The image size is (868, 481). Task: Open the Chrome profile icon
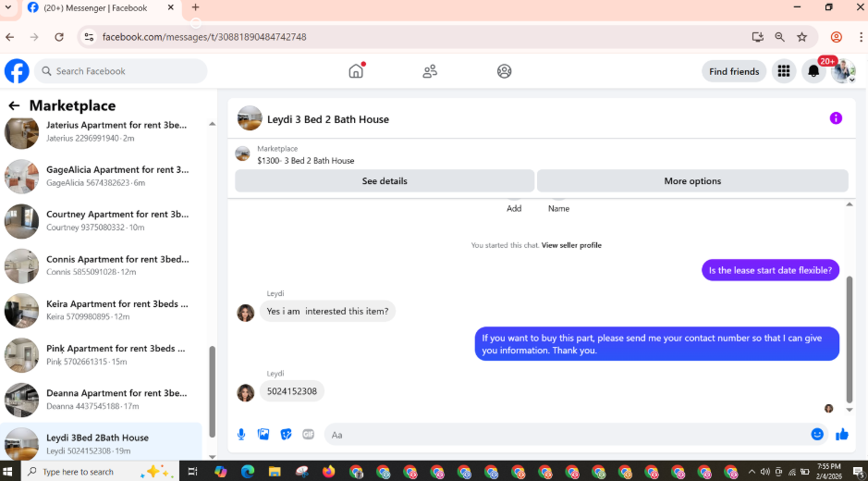click(x=836, y=37)
